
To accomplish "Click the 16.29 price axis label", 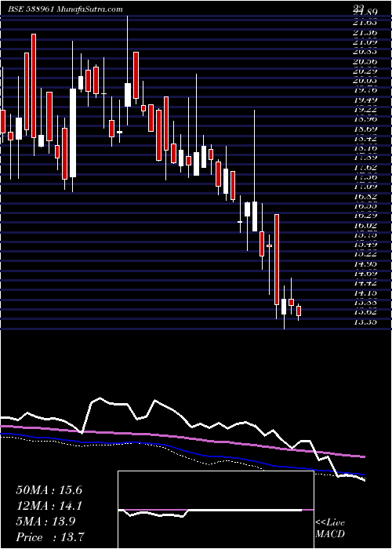I will pyautogui.click(x=365, y=216).
